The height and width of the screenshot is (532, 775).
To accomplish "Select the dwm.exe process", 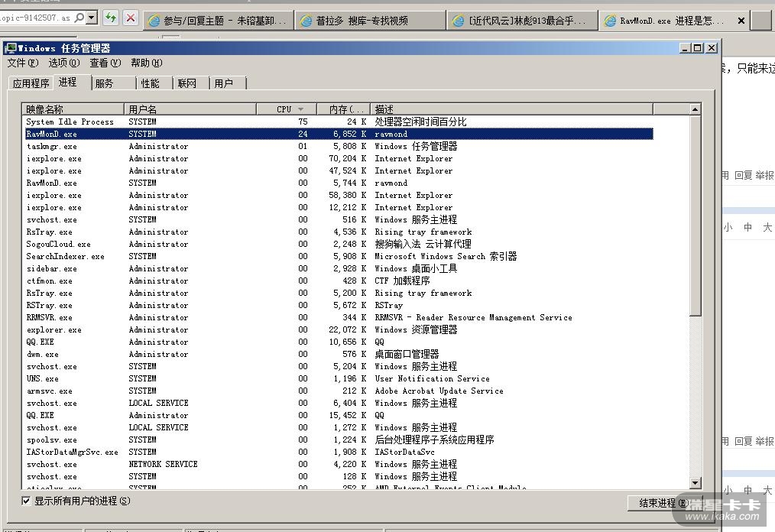I will click(339, 354).
